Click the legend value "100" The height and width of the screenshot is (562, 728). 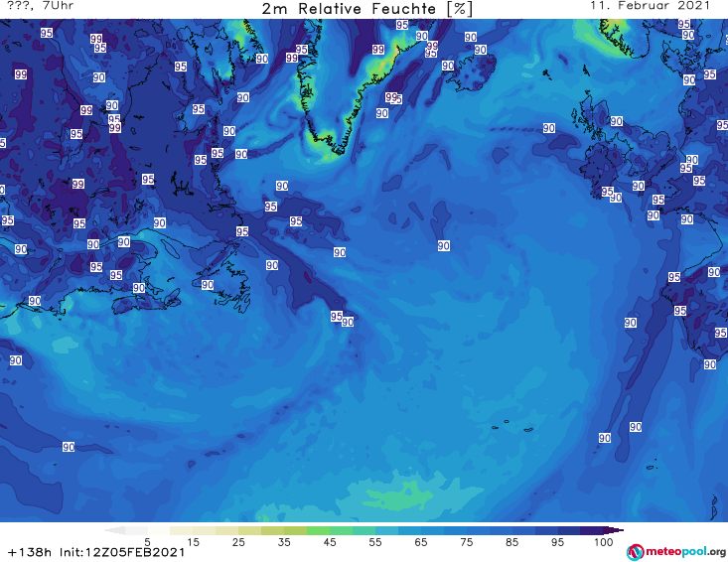pyautogui.click(x=603, y=542)
